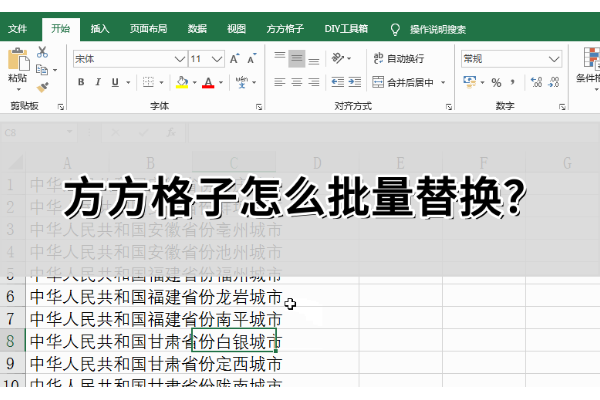The height and width of the screenshot is (400, 600).
Task: Switch to the 方方格子 tab
Action: [285, 29]
